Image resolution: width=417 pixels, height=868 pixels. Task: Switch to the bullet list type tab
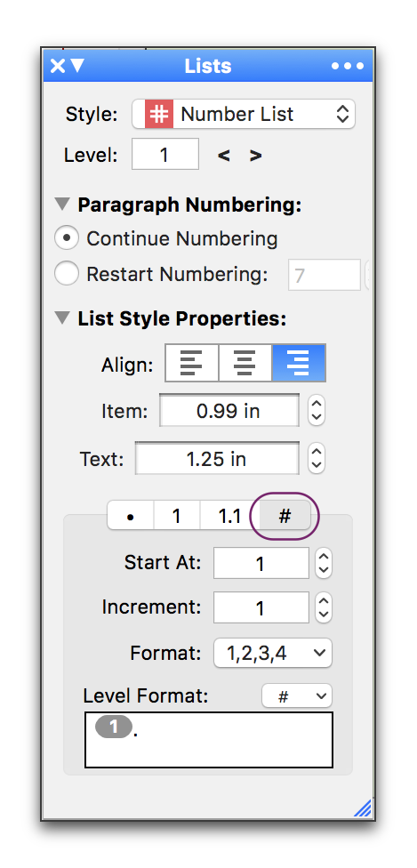[130, 516]
